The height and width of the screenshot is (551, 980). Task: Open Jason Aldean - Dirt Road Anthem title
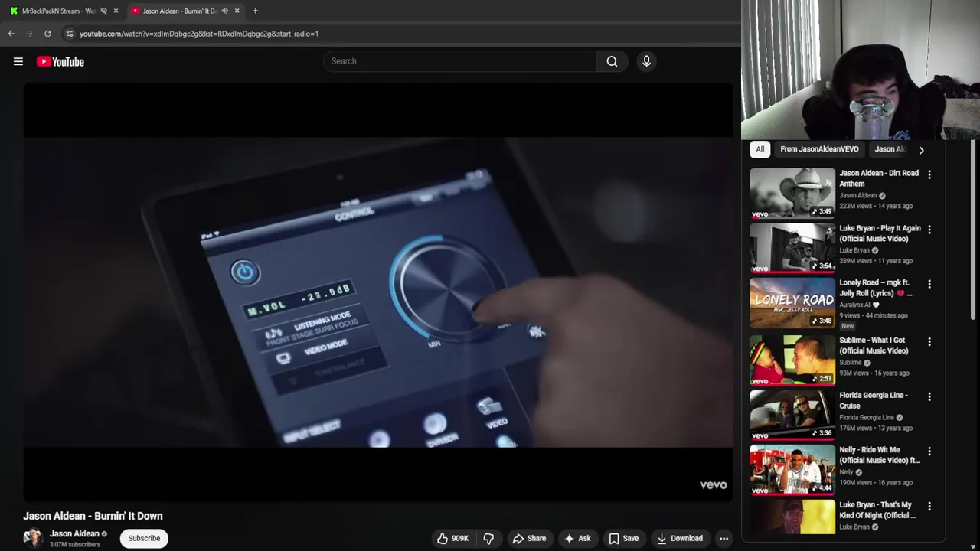[x=879, y=178]
